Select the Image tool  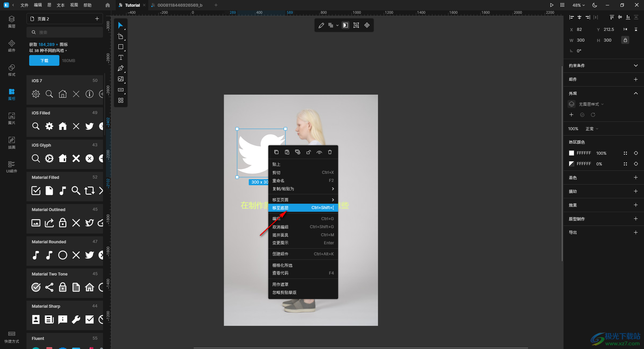[121, 79]
